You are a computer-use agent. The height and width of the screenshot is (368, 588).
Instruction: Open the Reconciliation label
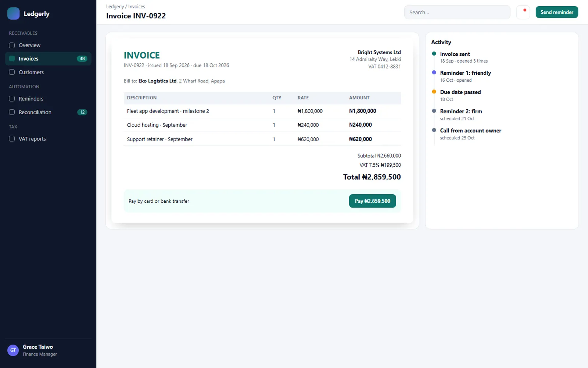tap(35, 112)
